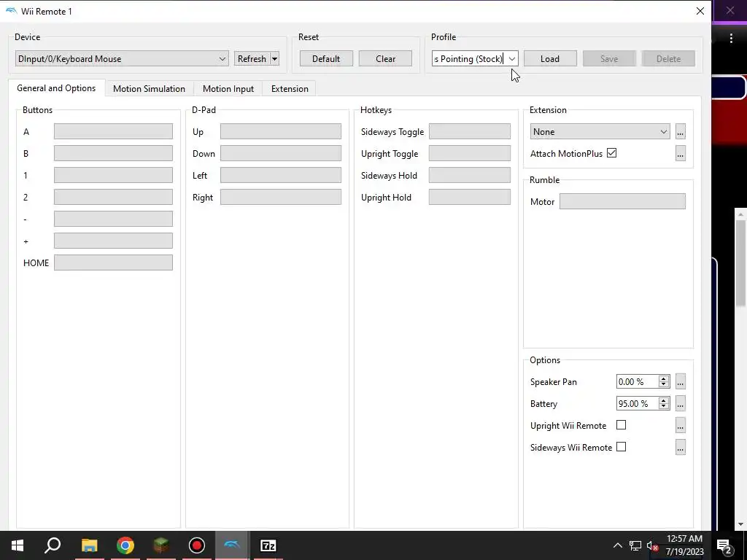Open the Extension None dropdown
The height and width of the screenshot is (560, 747).
coord(600,131)
